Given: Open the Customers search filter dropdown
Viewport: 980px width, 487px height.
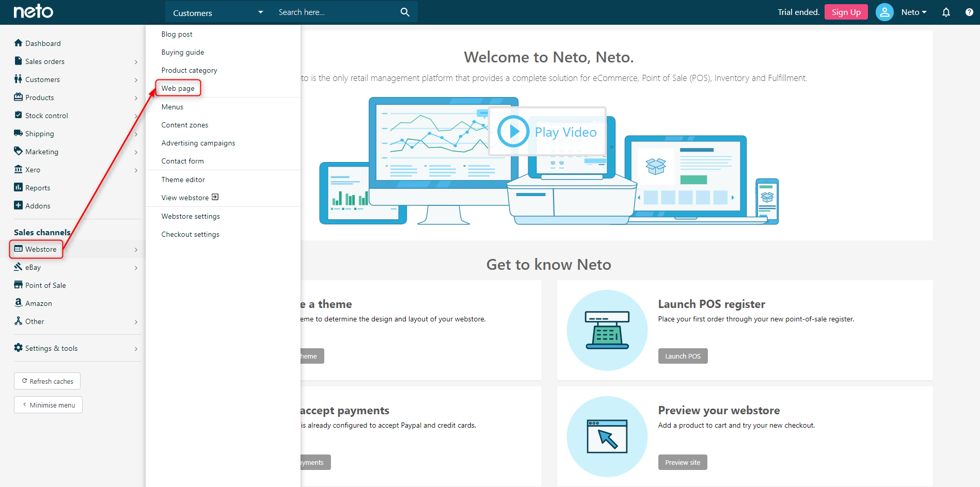Looking at the screenshot, I should coord(218,12).
